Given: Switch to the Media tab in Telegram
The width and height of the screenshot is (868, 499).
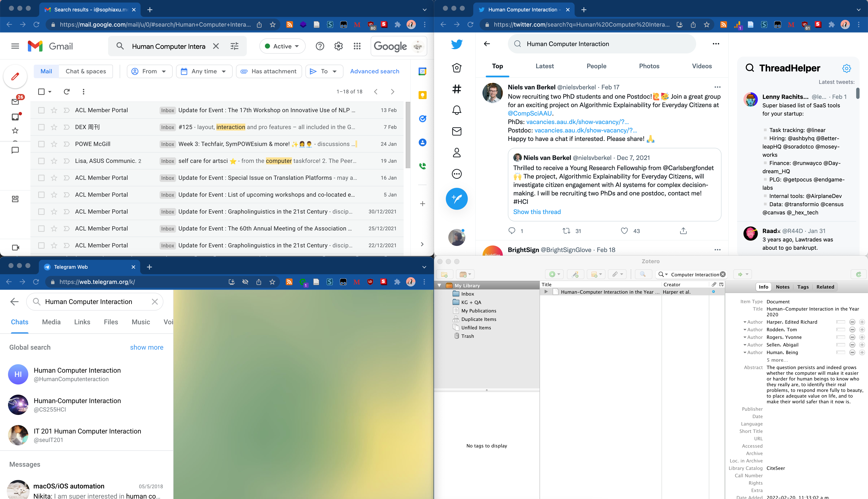Looking at the screenshot, I should click(51, 322).
